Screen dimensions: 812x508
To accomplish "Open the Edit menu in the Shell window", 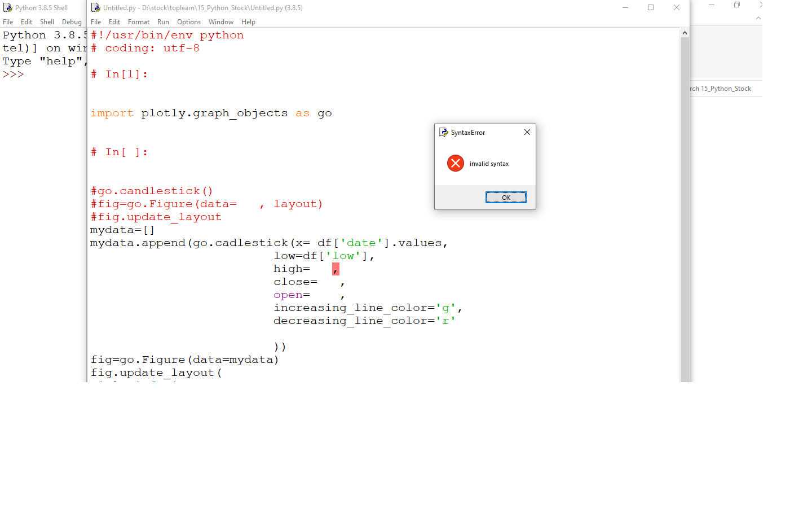I will 26,21.
